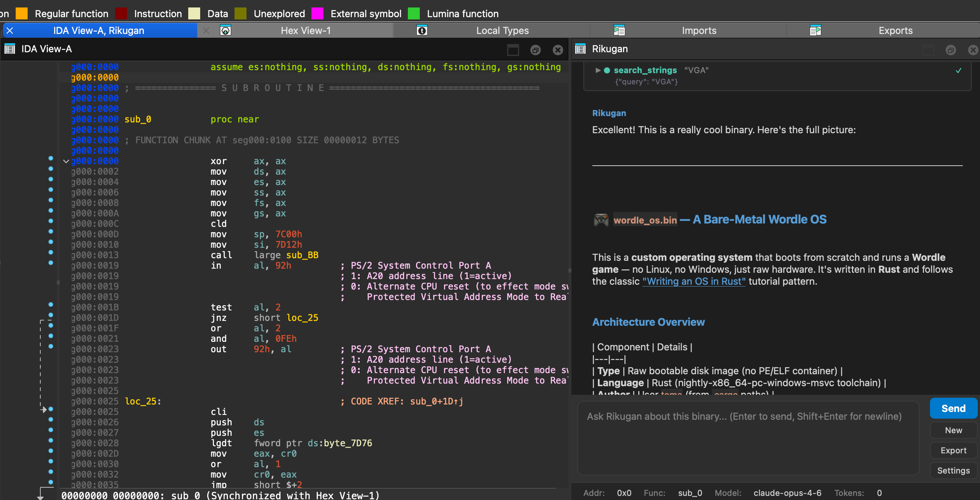Viewport: 980px width, 500px height.
Task: Switch to the Local Types tab
Action: [x=502, y=31]
